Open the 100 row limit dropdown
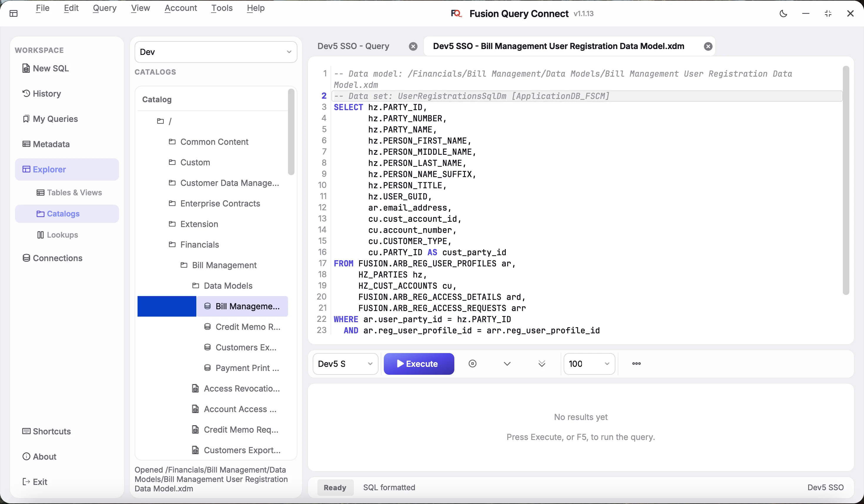864x504 pixels. point(589,364)
